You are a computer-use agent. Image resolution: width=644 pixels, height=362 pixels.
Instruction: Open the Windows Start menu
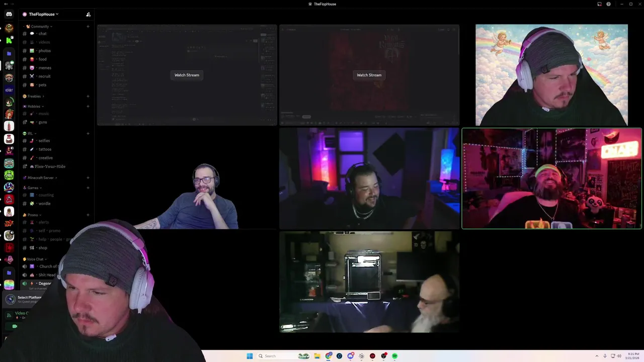pos(250,356)
